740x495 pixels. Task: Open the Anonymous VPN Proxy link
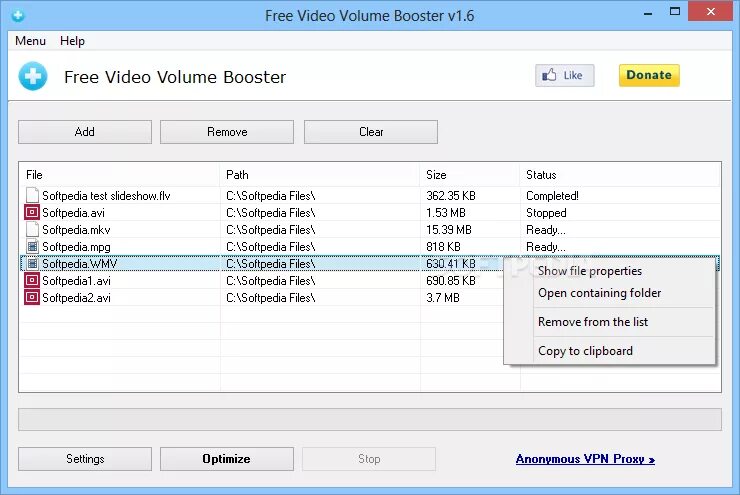(x=585, y=459)
